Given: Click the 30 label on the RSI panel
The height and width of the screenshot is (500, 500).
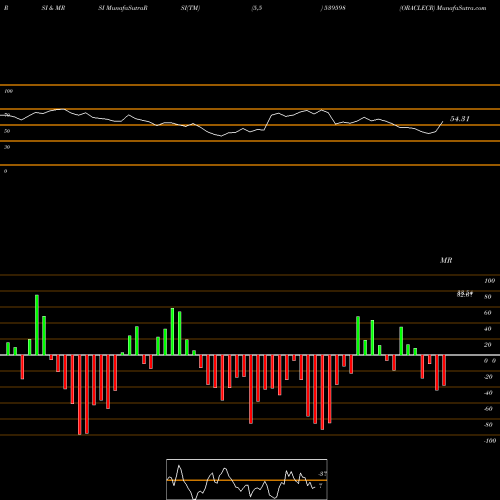Looking at the screenshot, I should (7, 147).
